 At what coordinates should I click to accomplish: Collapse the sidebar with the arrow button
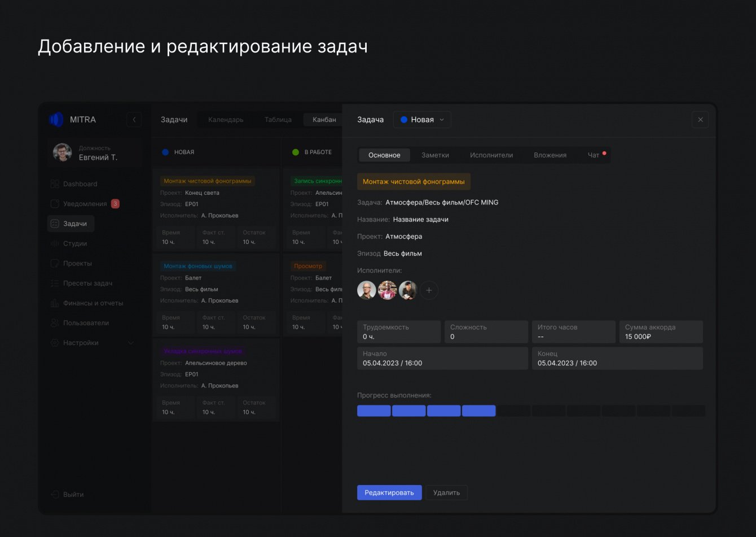pyautogui.click(x=134, y=120)
